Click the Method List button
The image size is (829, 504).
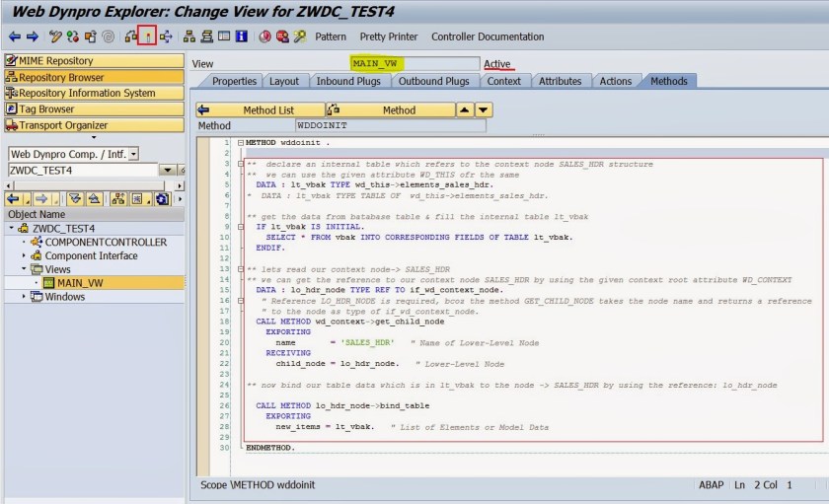[x=261, y=110]
